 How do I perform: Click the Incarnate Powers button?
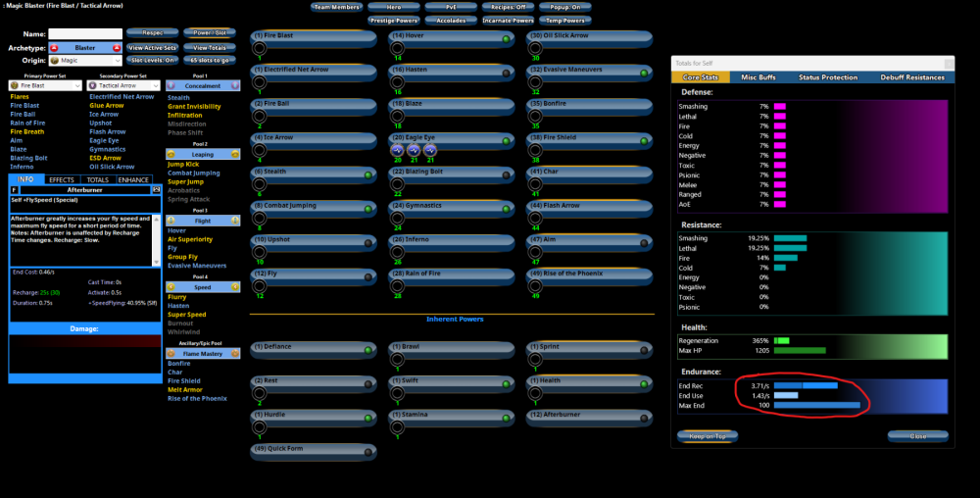(x=509, y=20)
